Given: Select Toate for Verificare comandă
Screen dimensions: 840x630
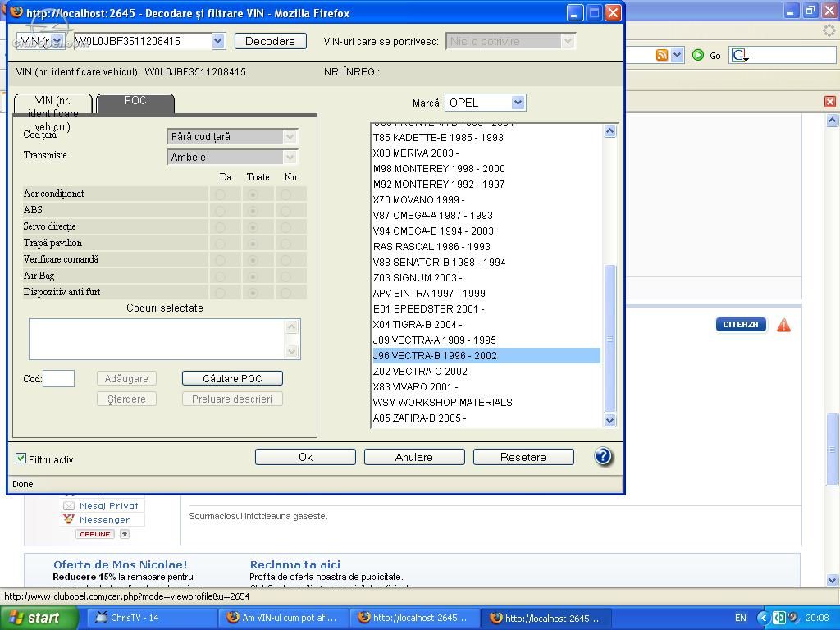Looking at the screenshot, I should tap(253, 260).
